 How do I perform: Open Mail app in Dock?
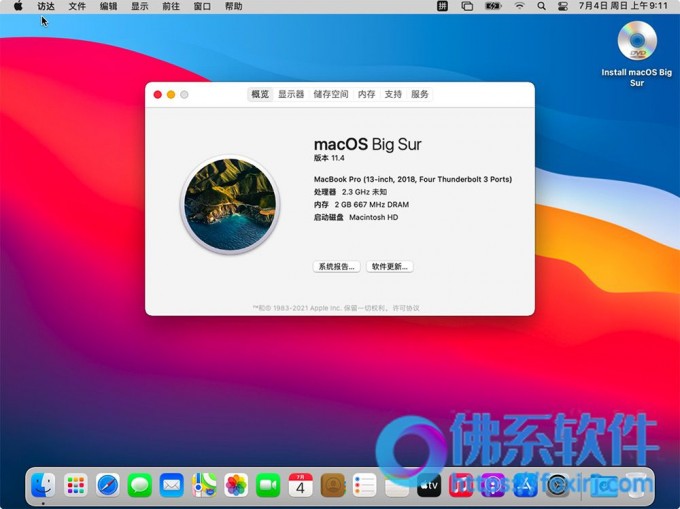tap(172, 485)
